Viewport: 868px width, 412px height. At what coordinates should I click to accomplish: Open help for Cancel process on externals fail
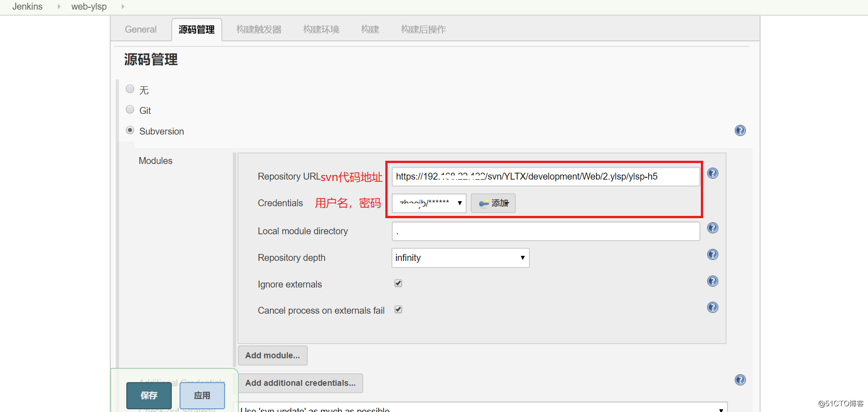tap(713, 307)
